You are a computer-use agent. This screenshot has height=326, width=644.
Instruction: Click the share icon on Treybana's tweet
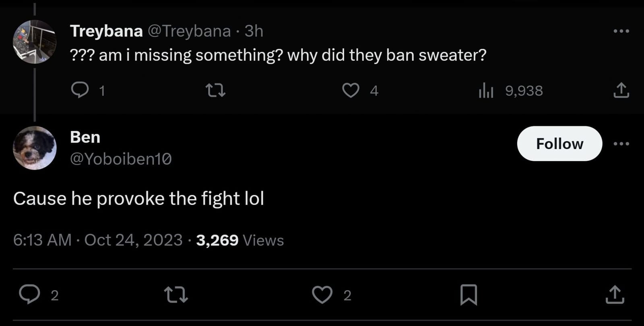pos(621,91)
